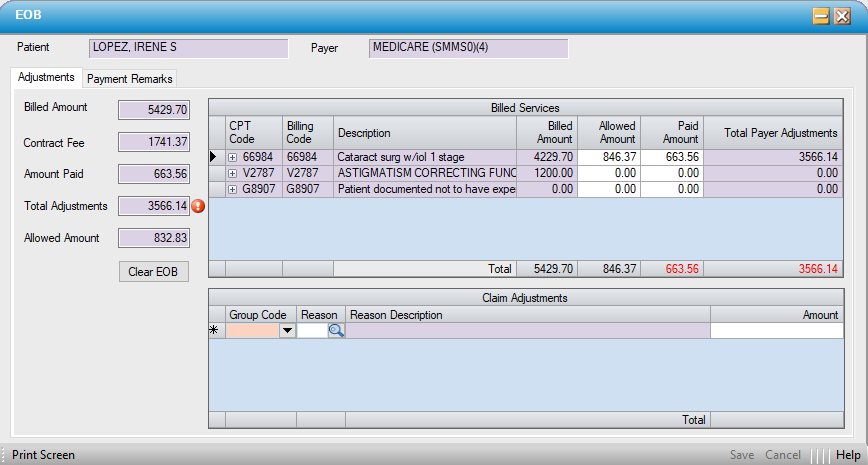The height and width of the screenshot is (465, 868).
Task: Select the Adjustments tab
Action: pos(46,78)
